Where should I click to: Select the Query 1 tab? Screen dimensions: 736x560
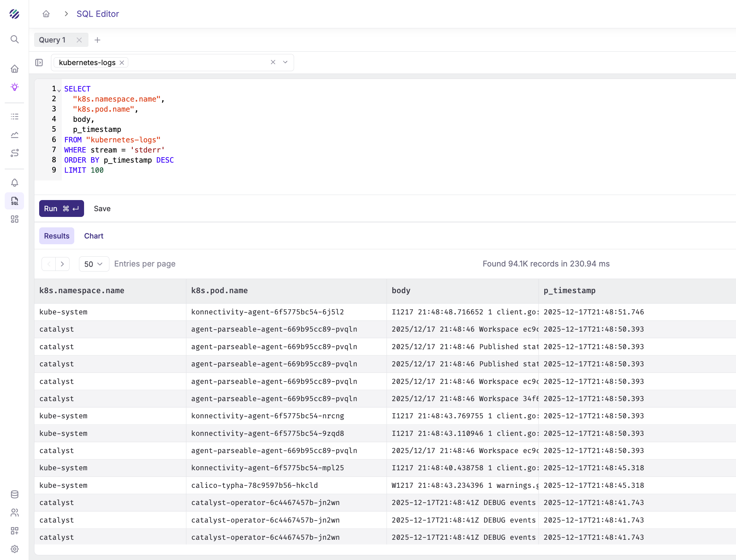pos(52,40)
